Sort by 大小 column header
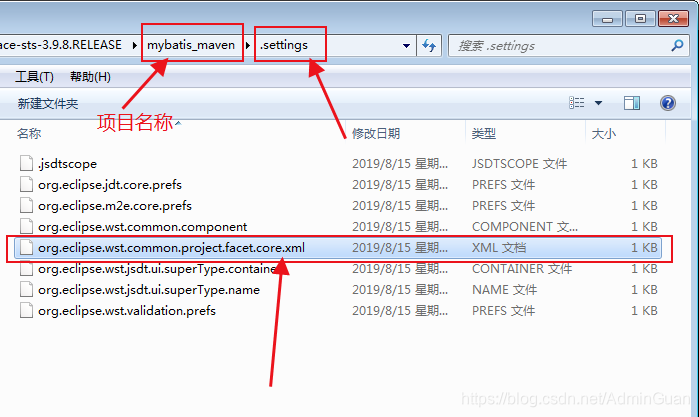 click(x=603, y=133)
